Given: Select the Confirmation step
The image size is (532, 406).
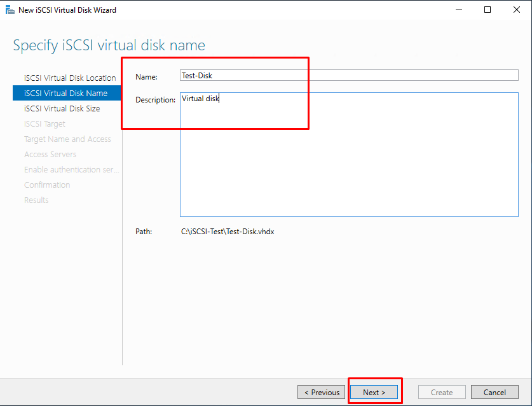Looking at the screenshot, I should [47, 185].
